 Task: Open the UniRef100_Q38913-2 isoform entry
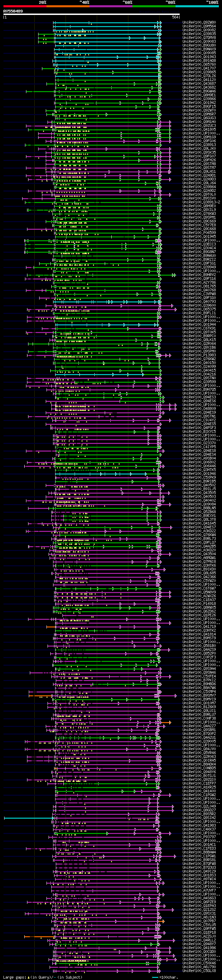[201, 202]
